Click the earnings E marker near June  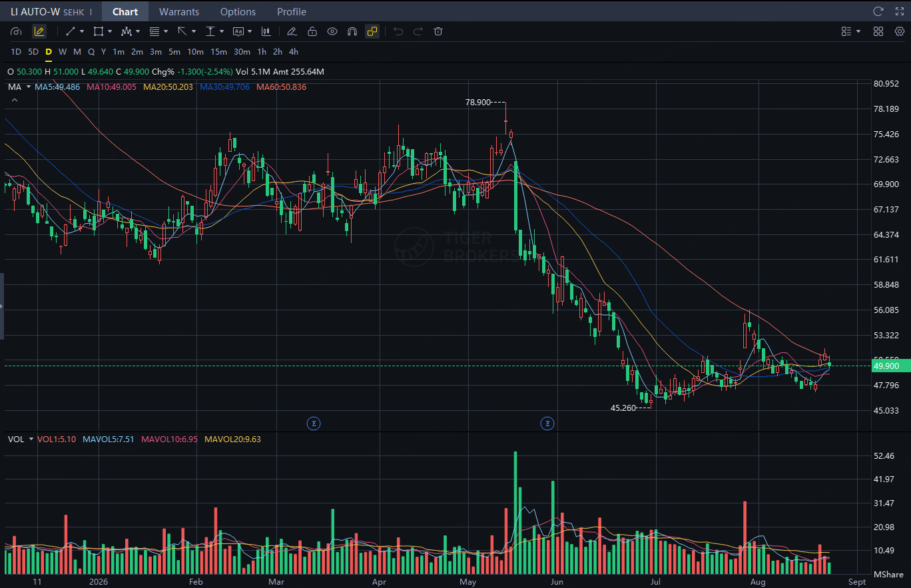pos(547,423)
